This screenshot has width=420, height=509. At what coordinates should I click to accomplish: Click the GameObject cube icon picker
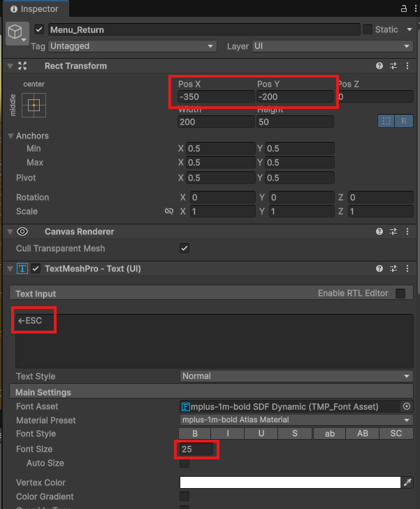pyautogui.click(x=17, y=34)
